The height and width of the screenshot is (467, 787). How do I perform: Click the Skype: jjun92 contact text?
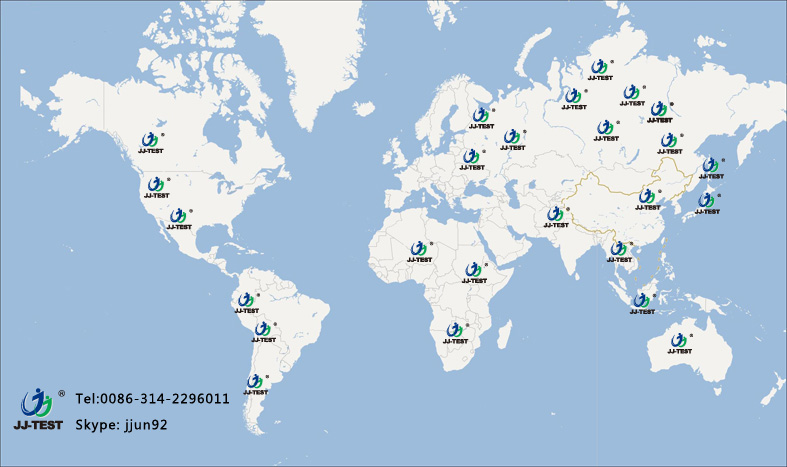pos(124,424)
